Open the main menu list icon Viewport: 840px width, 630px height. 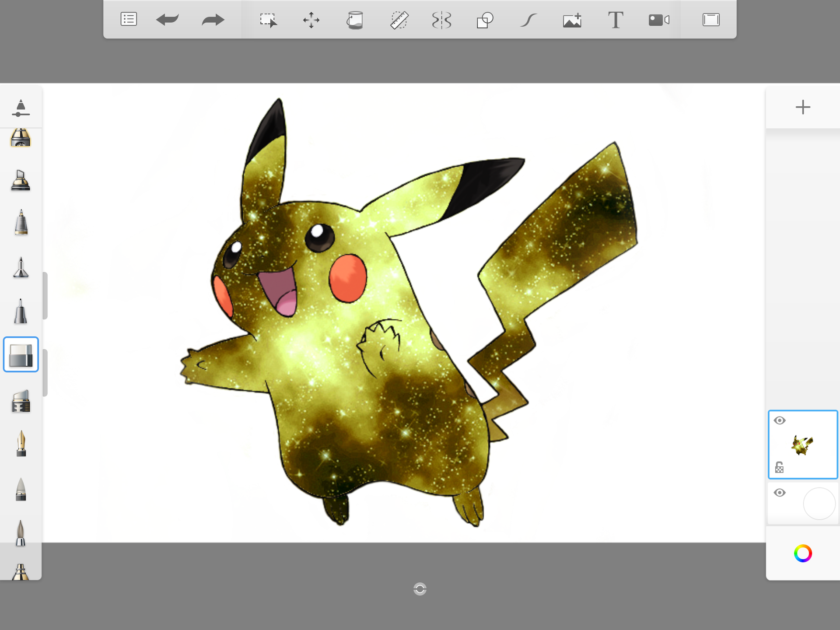(x=129, y=20)
